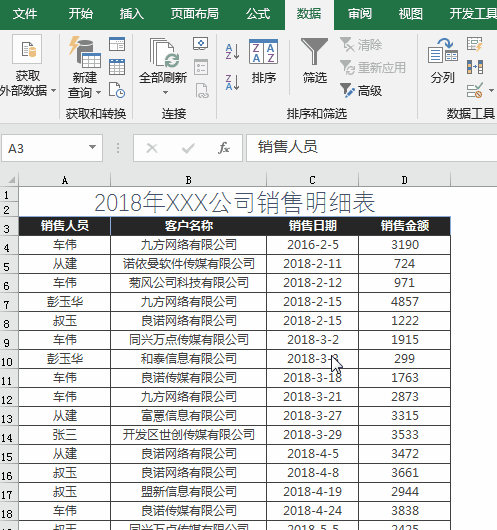This screenshot has height=530, width=497.
Task: Expand the 新建查询 dropdown arrow
Action: [98, 92]
